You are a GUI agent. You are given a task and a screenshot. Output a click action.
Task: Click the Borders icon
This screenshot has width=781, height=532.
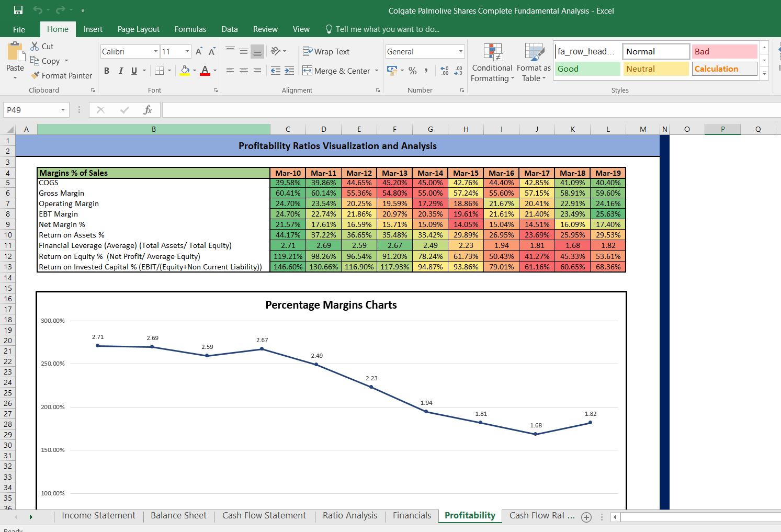(x=160, y=71)
